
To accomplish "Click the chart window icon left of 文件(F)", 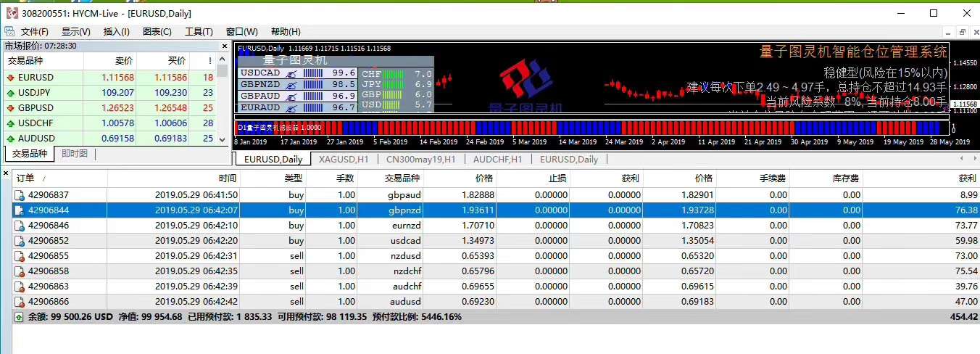I will pyautogui.click(x=9, y=31).
